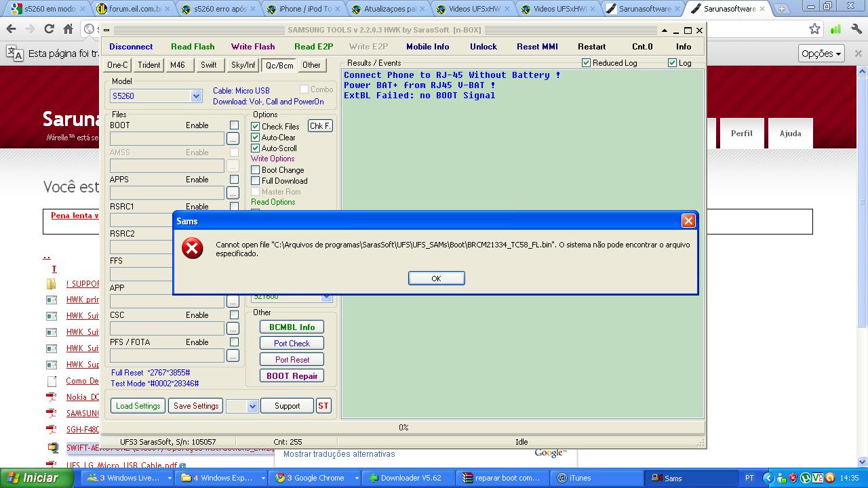Click Unlock in the toolbar
868x488 pixels.
coord(484,47)
